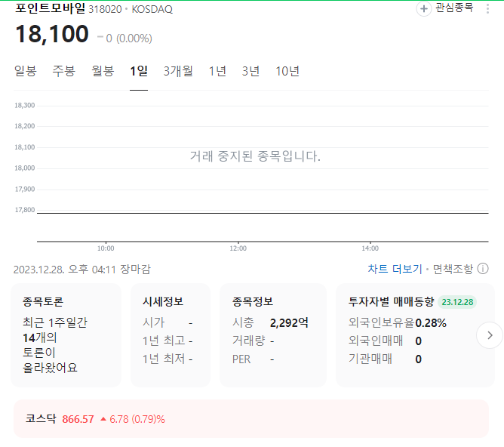The height and width of the screenshot is (447, 504).
Task: Switch to the 일봉 daily candle tab
Action: click(x=26, y=71)
